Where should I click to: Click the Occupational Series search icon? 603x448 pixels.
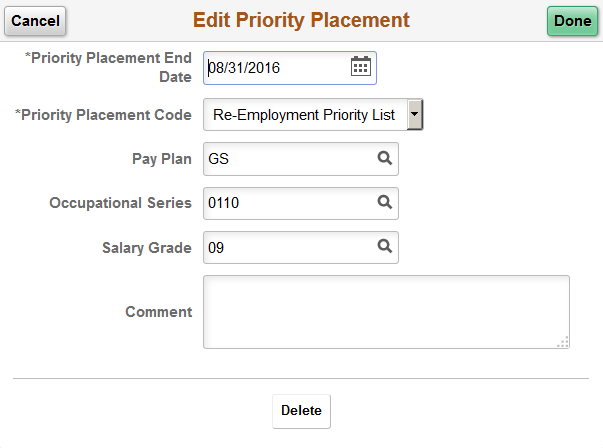tap(383, 203)
